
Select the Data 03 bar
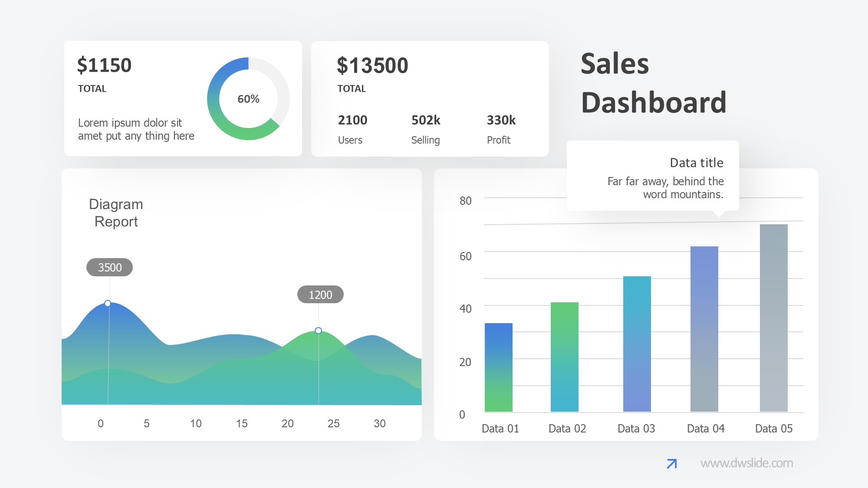[x=637, y=344]
